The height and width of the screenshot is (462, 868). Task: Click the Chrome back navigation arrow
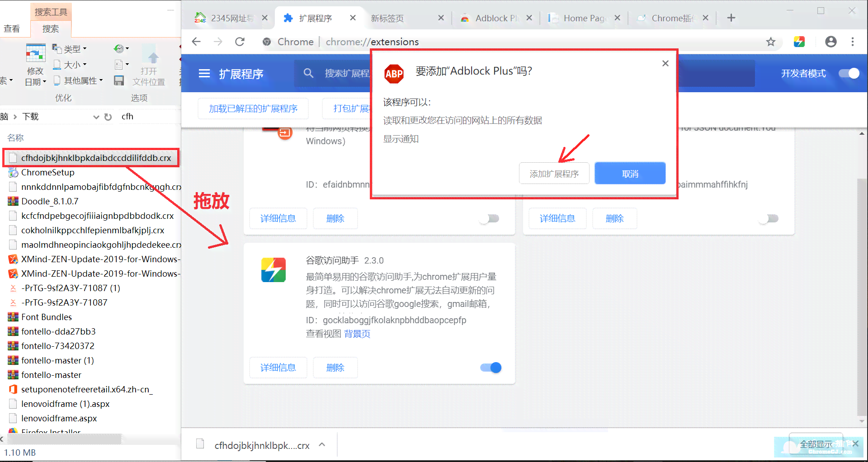pyautogui.click(x=196, y=42)
